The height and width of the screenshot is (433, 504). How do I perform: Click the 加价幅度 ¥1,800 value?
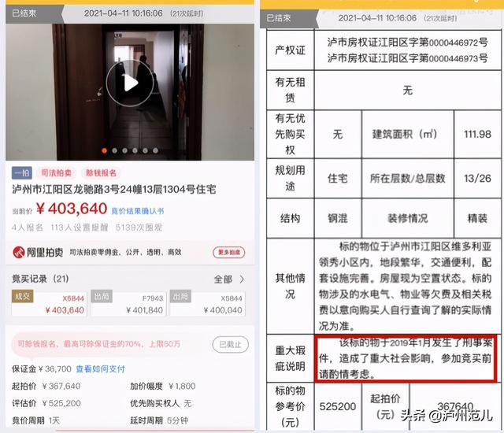[182, 386]
